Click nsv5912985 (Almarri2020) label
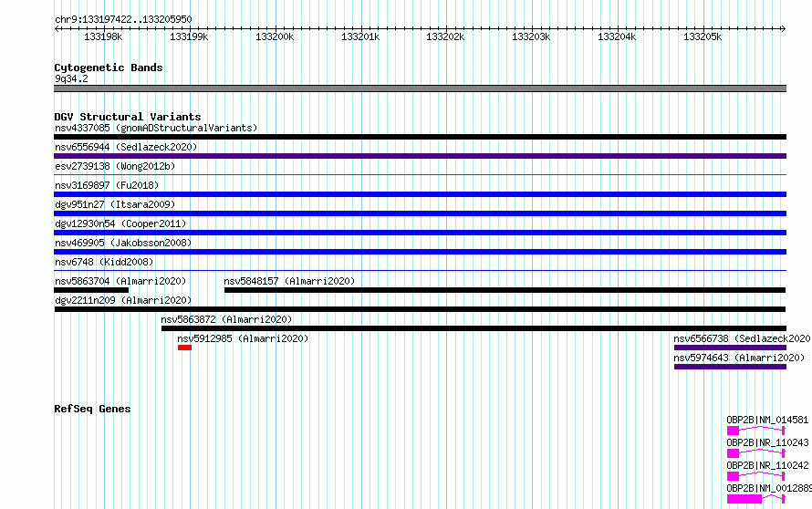Image resolution: width=812 pixels, height=509 pixels. [x=243, y=338]
